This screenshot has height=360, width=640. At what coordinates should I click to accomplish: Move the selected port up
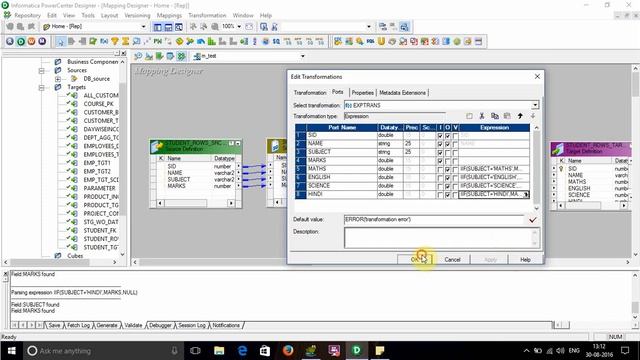(520, 116)
